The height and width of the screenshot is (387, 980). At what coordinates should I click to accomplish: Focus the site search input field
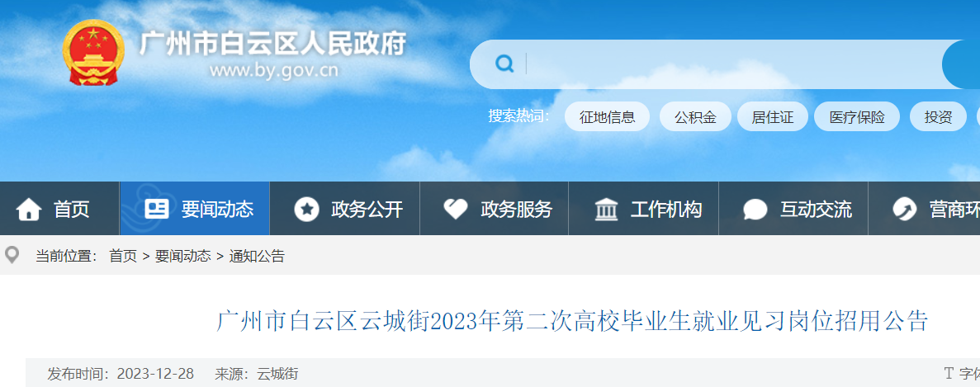pyautogui.click(x=731, y=64)
